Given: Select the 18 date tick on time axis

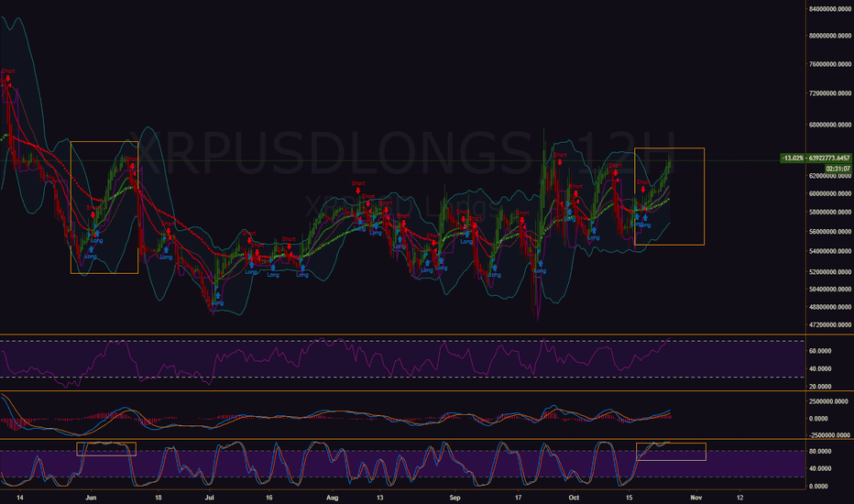Looking at the screenshot, I should pos(159,498).
